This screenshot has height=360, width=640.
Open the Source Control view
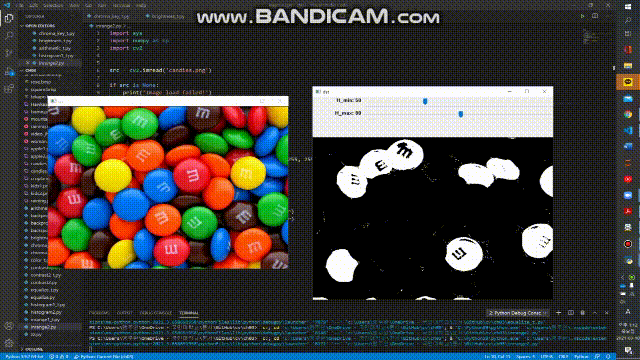pyautogui.click(x=9, y=53)
